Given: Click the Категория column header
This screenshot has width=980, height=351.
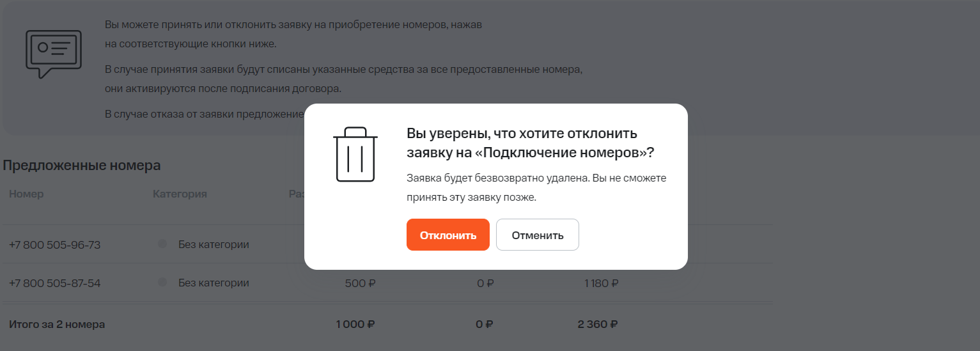Looking at the screenshot, I should coord(180,194).
